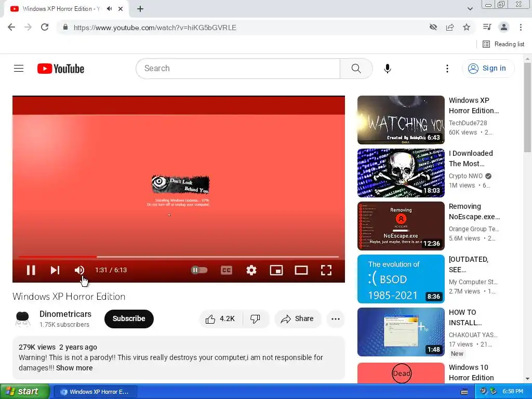
Task: Skip to the next video
Action: 55,270
